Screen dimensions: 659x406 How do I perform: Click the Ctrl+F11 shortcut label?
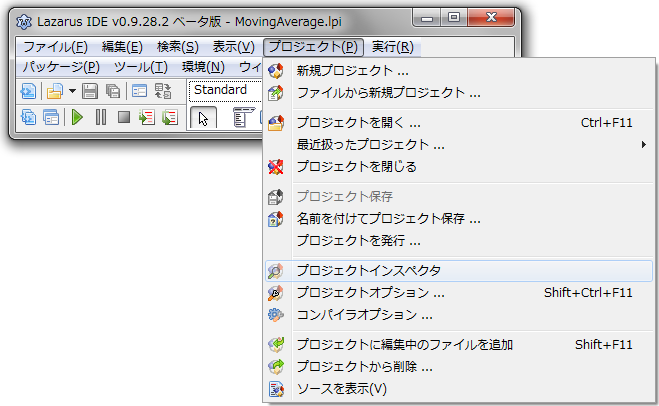(606, 123)
